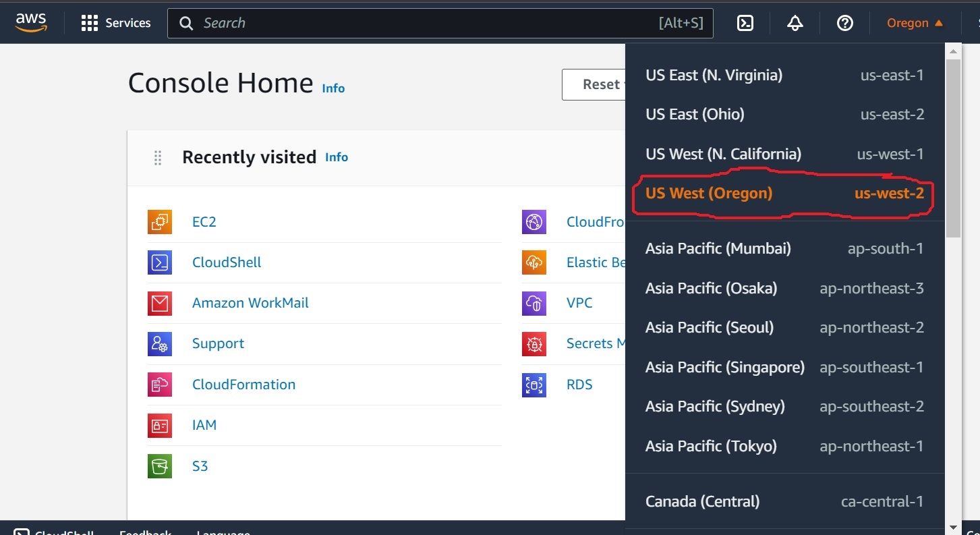Open Recently visited Info link
This screenshot has height=535, width=980.
tap(337, 157)
